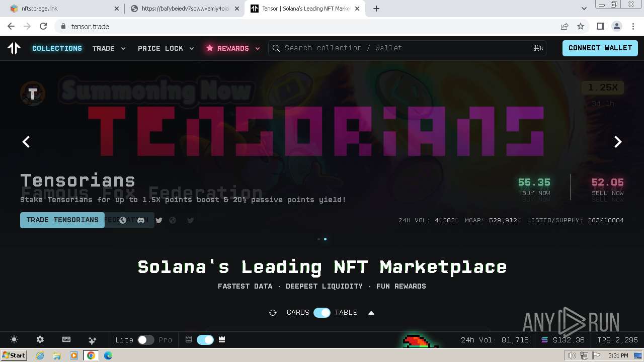Select the second carousel dot indicator

[x=325, y=239]
